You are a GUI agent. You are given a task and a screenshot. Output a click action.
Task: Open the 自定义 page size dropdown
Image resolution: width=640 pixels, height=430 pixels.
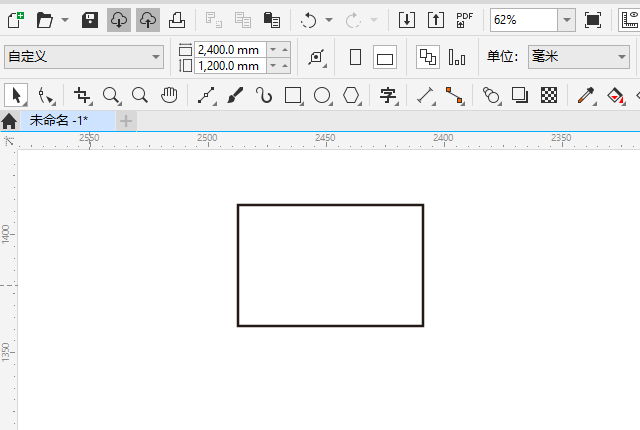[x=84, y=57]
